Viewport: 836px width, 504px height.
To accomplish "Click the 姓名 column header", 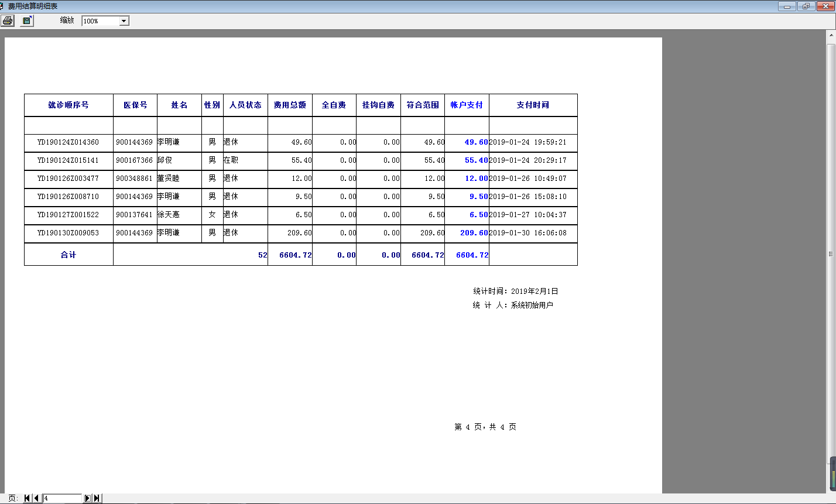I will tap(179, 105).
